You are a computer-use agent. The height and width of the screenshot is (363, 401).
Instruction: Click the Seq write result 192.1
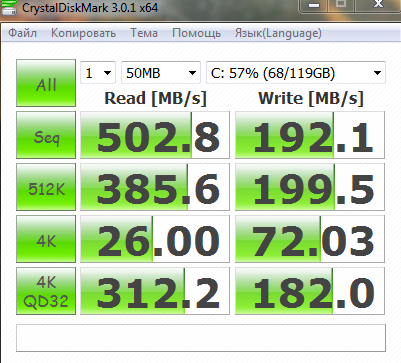point(310,135)
